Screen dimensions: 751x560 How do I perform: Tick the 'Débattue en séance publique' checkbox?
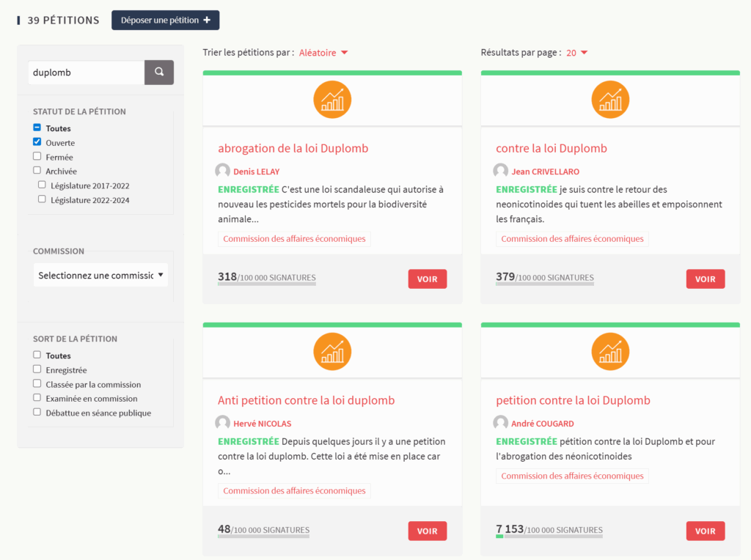37,412
